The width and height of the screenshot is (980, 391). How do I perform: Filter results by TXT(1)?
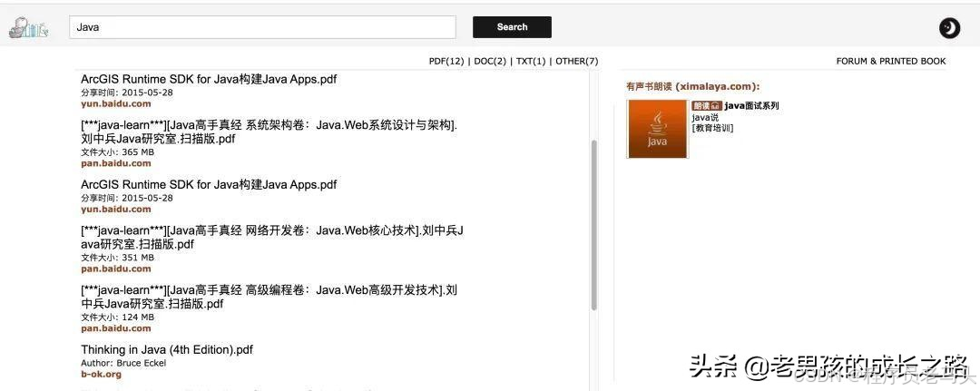(x=531, y=61)
